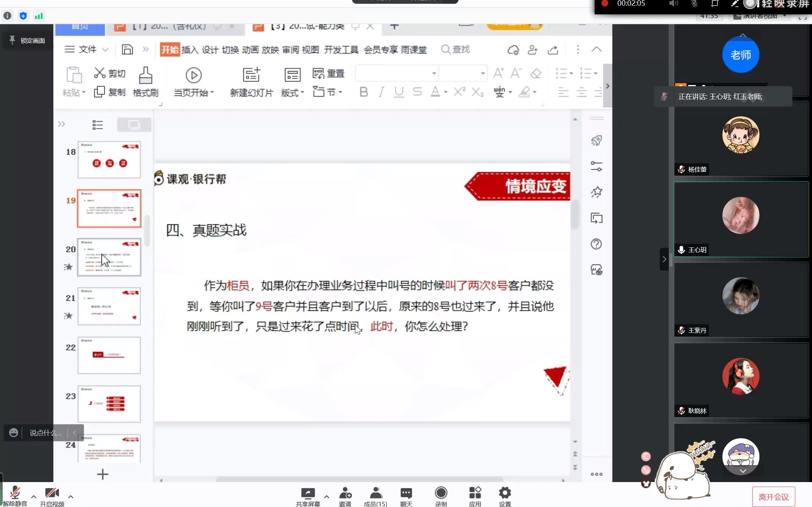Open member list via 成员(15)

pyautogui.click(x=375, y=495)
